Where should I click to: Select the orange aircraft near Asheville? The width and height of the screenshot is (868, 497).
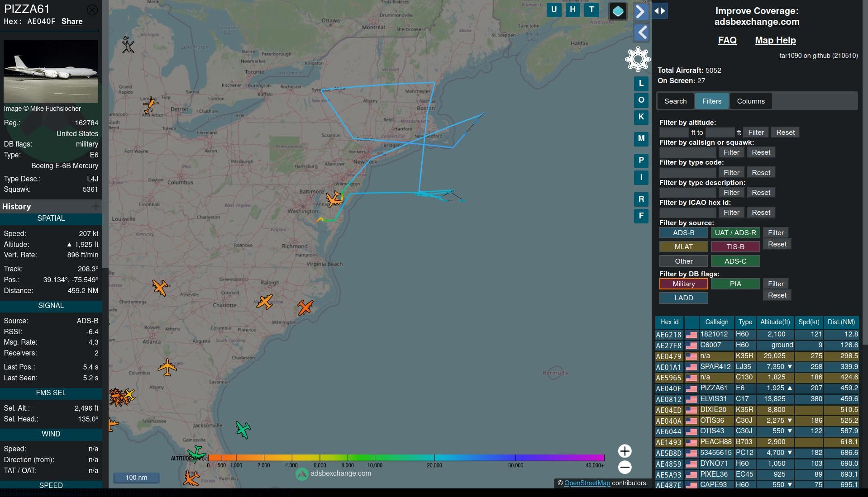pyautogui.click(x=160, y=287)
